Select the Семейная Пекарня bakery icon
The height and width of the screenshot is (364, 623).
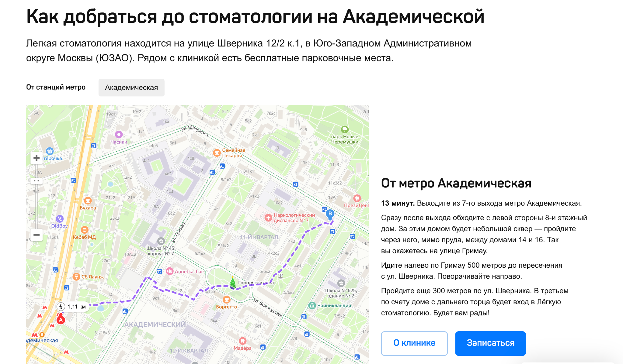click(x=217, y=153)
